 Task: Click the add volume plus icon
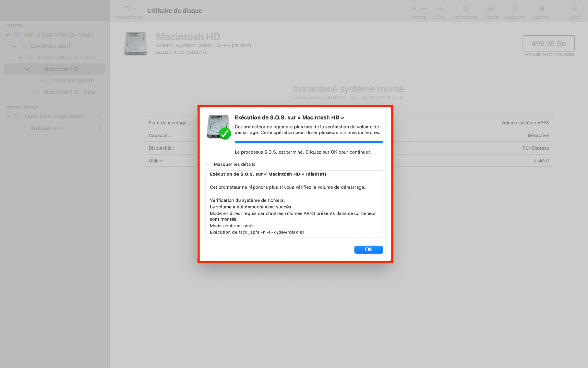coord(413,9)
